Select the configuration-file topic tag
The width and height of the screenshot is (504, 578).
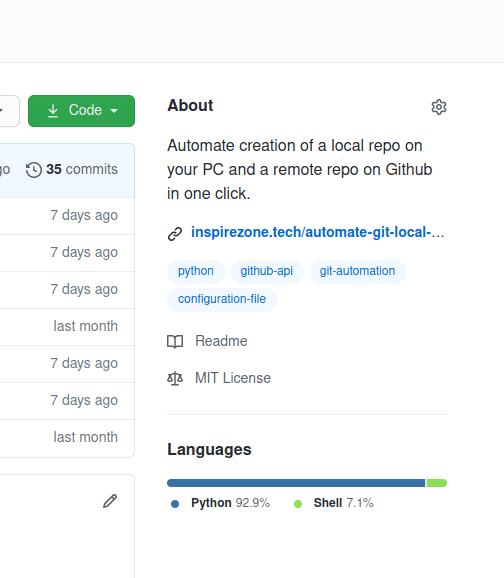(222, 299)
